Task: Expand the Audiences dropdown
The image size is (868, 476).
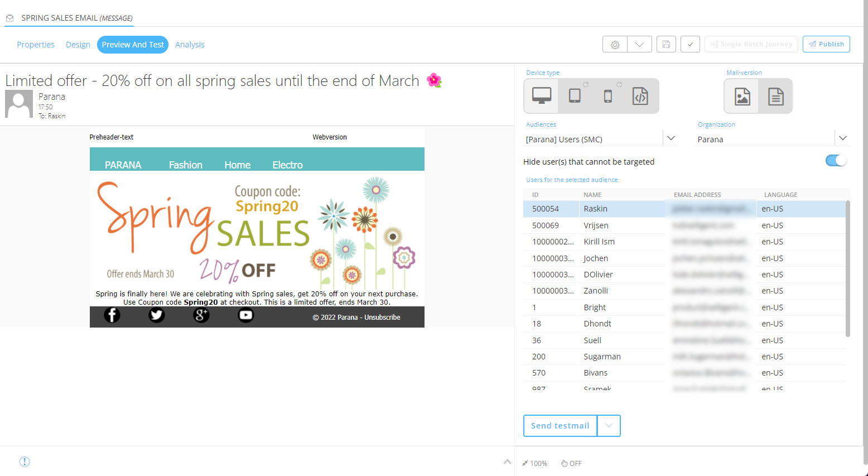Action: point(671,138)
